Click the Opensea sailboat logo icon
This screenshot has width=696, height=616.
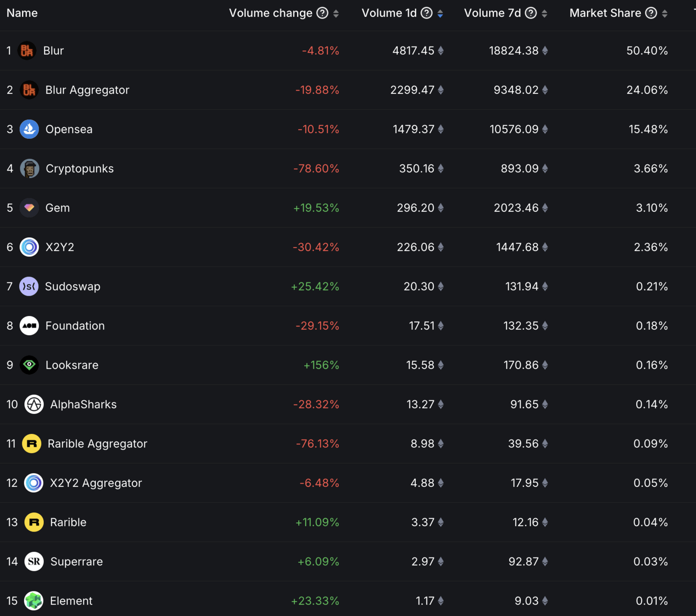pyautogui.click(x=29, y=129)
